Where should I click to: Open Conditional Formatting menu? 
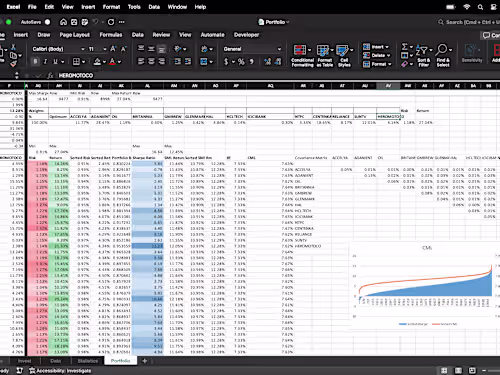click(302, 56)
